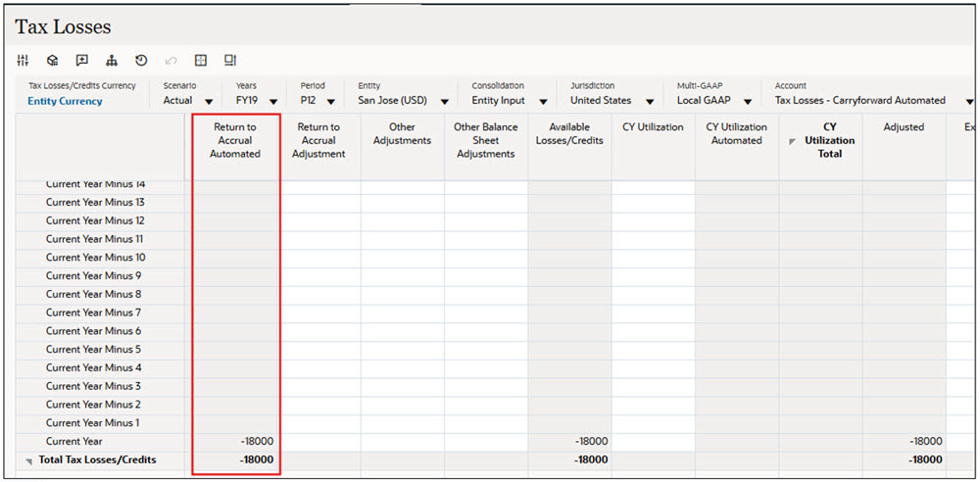This screenshot has height=482, width=980.
Task: Select the Current Year Minus 1 row
Action: click(x=100, y=422)
